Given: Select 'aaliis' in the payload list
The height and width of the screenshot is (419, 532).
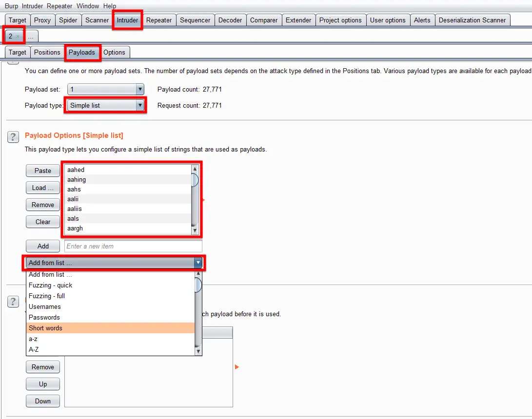Looking at the screenshot, I should 128,209.
